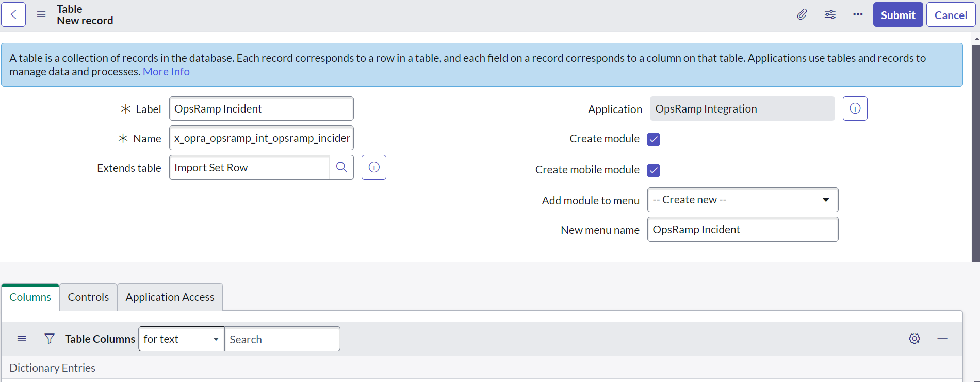Click the Cancel button

(x=951, y=14)
